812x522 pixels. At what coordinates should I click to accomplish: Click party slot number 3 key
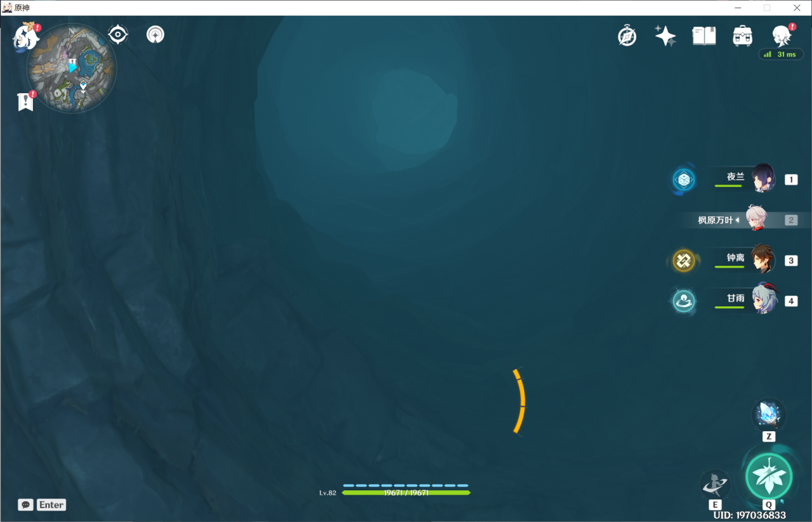click(x=791, y=261)
